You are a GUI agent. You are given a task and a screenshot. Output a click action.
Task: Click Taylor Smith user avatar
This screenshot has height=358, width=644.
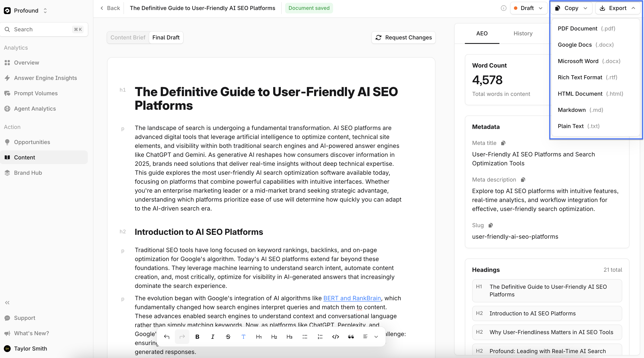(7, 349)
